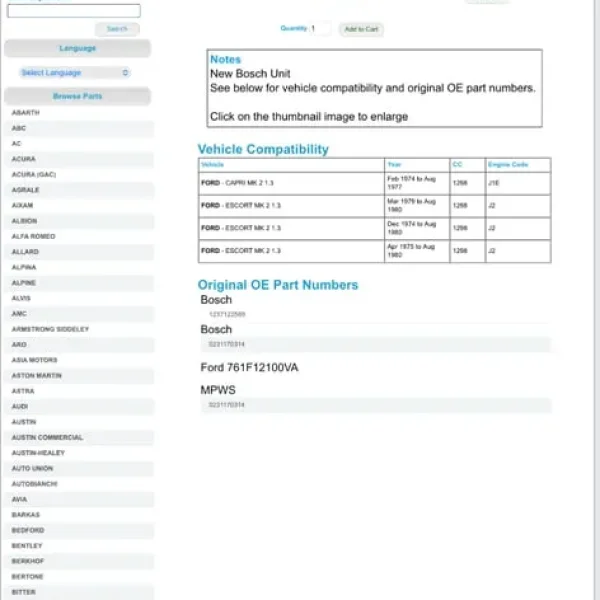This screenshot has width=600, height=600.
Task: Browse parts for BARKAS
Action: (26, 515)
